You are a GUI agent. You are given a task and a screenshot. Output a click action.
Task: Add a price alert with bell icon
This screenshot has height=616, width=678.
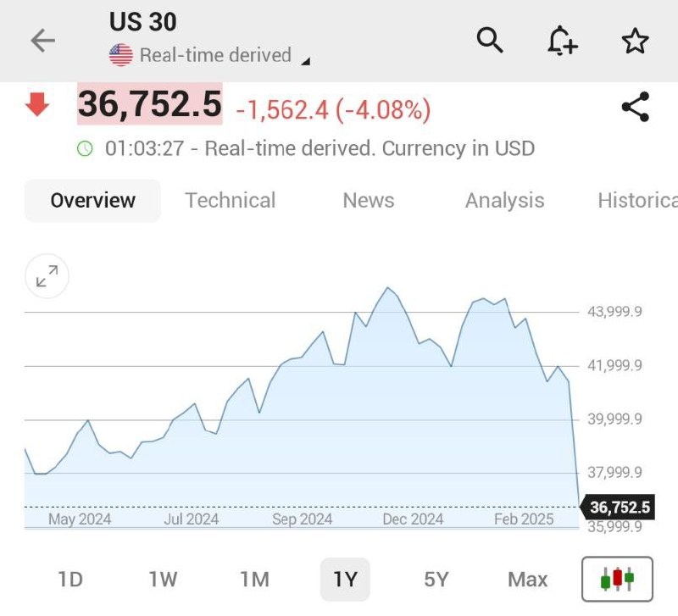point(562,41)
